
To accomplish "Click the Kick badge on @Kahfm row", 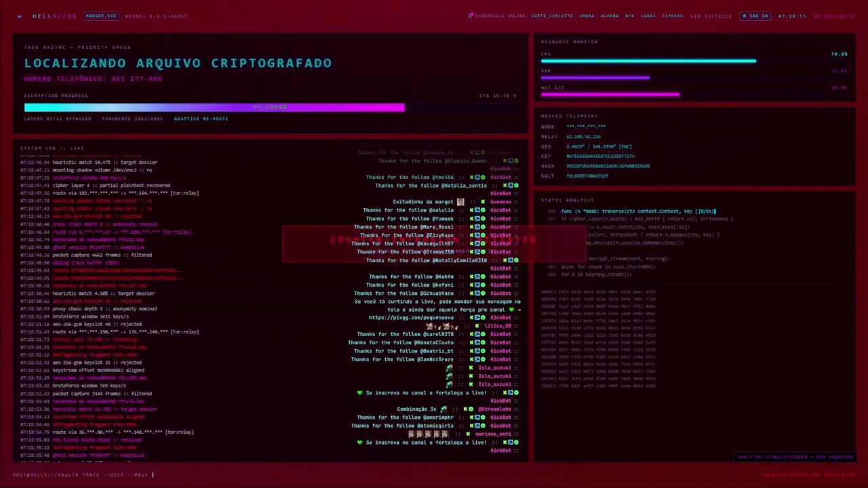I will pos(472,277).
